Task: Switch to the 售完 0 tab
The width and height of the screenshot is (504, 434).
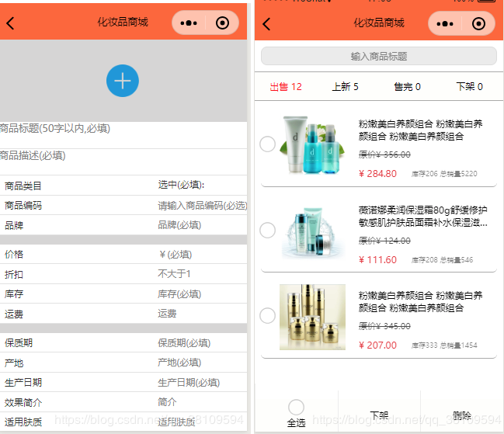Action: coord(407,87)
